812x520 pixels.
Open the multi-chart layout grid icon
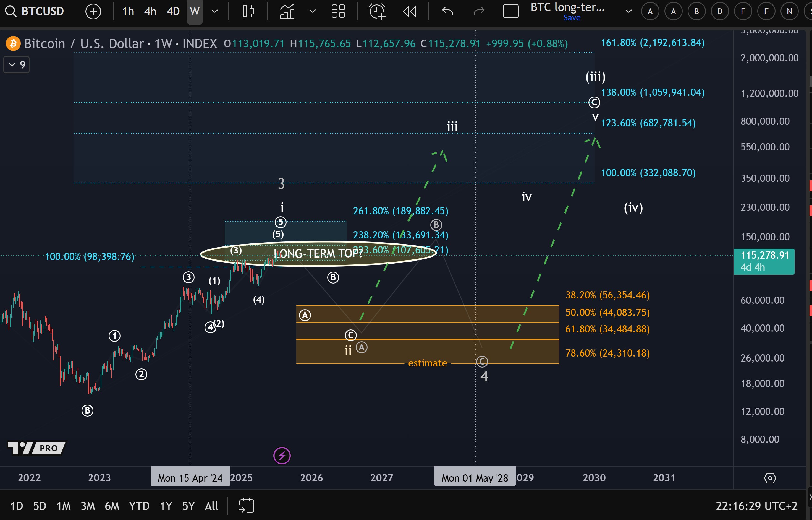point(338,11)
